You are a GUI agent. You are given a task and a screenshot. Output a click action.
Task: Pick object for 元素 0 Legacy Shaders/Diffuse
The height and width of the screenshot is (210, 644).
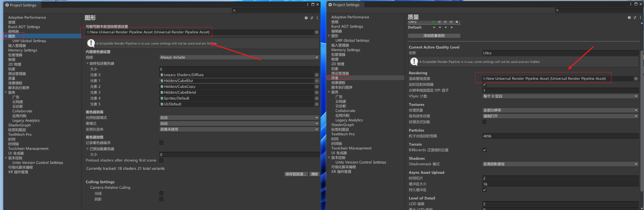click(x=317, y=75)
